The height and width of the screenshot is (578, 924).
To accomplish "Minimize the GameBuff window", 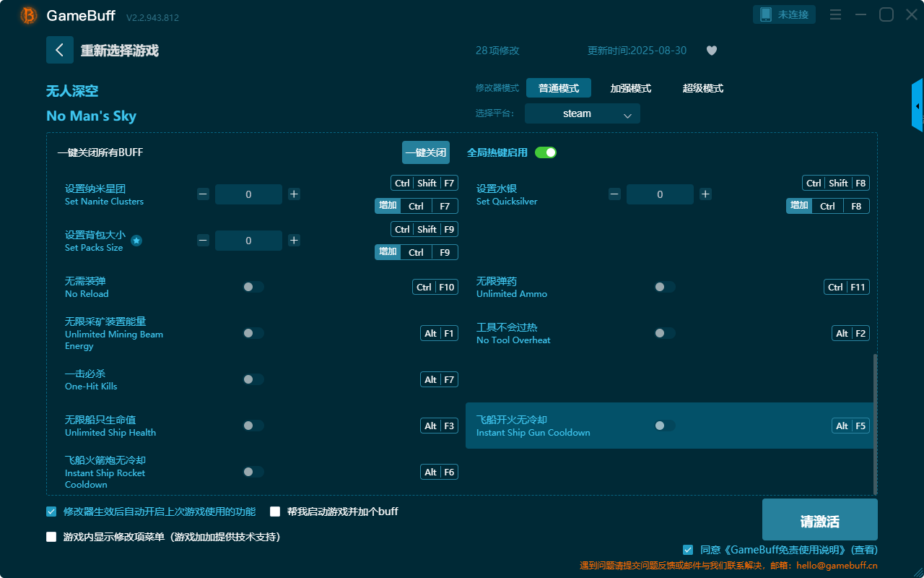I will click(x=860, y=14).
